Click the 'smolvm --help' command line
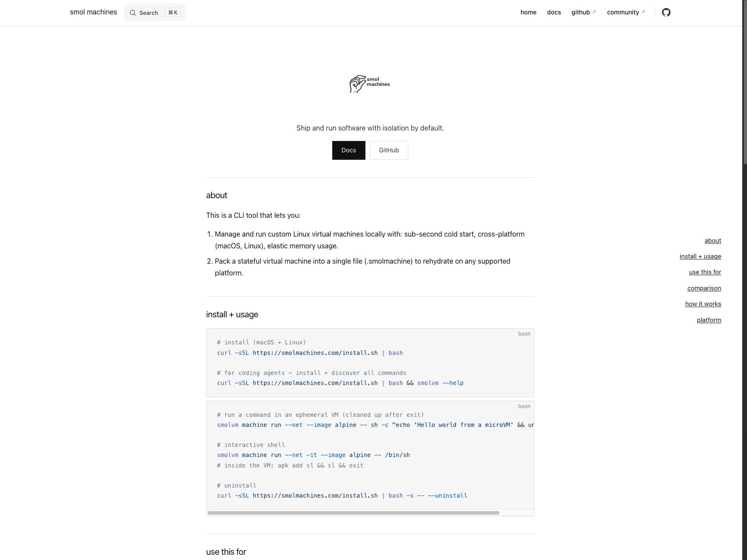This screenshot has width=747, height=560. [340, 383]
